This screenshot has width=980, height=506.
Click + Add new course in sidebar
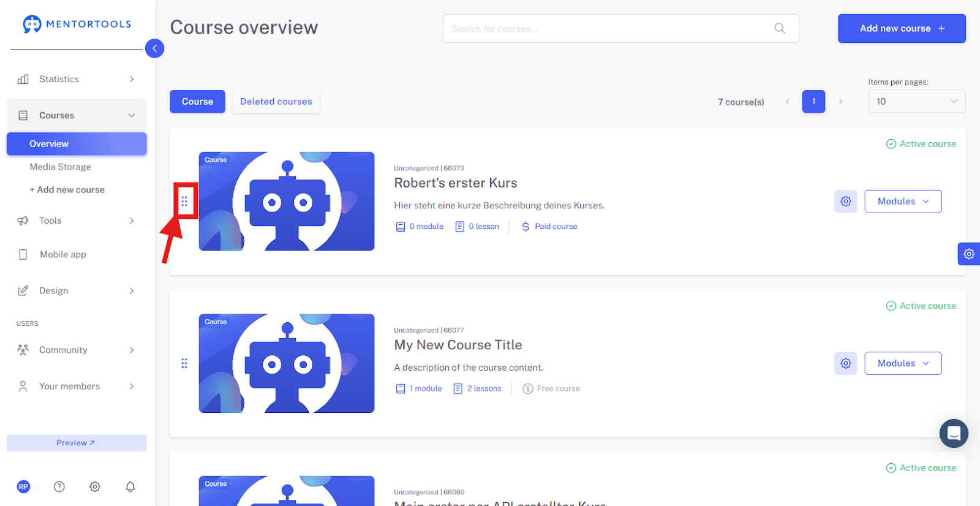pos(67,190)
